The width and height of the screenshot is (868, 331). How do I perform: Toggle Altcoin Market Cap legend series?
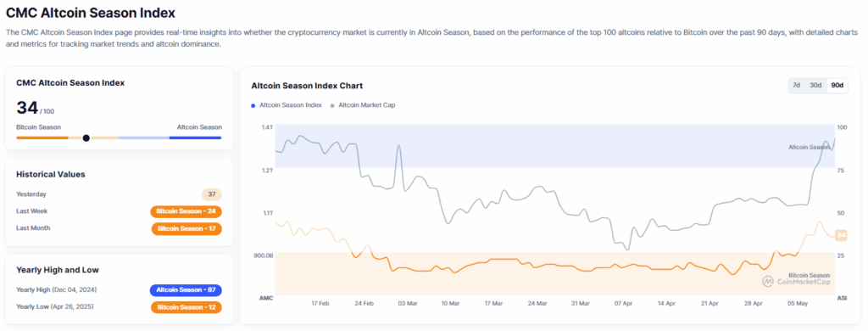pos(363,104)
